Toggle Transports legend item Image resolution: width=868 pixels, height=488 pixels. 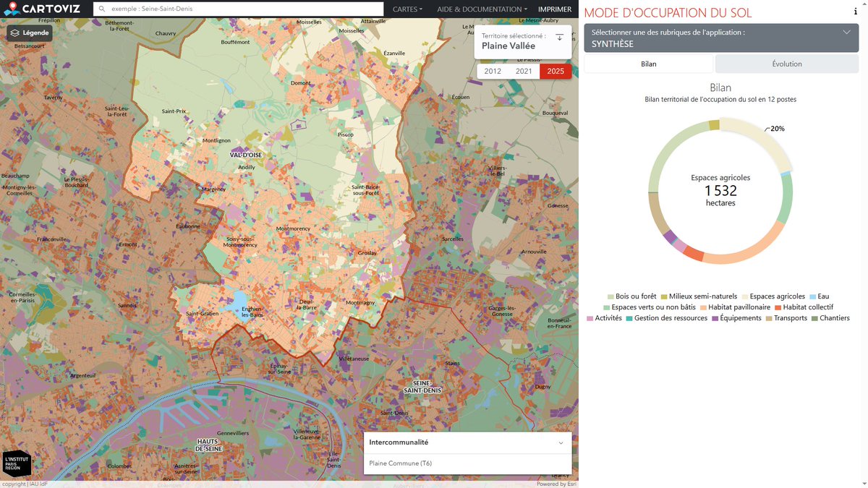tap(786, 318)
